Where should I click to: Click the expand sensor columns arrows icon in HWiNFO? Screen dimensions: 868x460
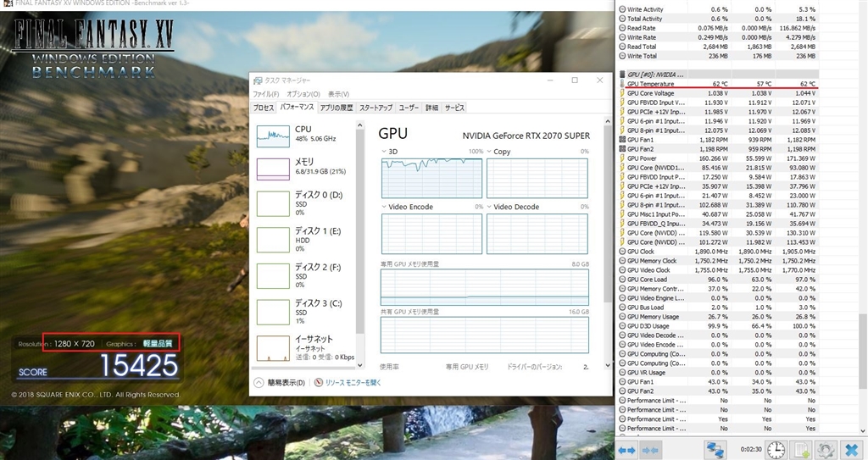[626, 450]
